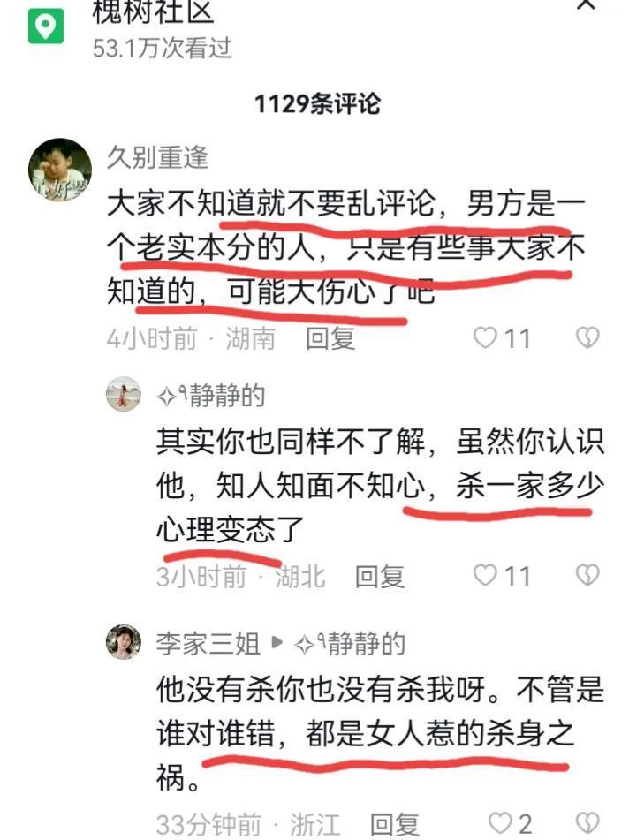The width and height of the screenshot is (629, 840).
Task: Dislike 静静的's reply with broken heart
Action: (587, 575)
